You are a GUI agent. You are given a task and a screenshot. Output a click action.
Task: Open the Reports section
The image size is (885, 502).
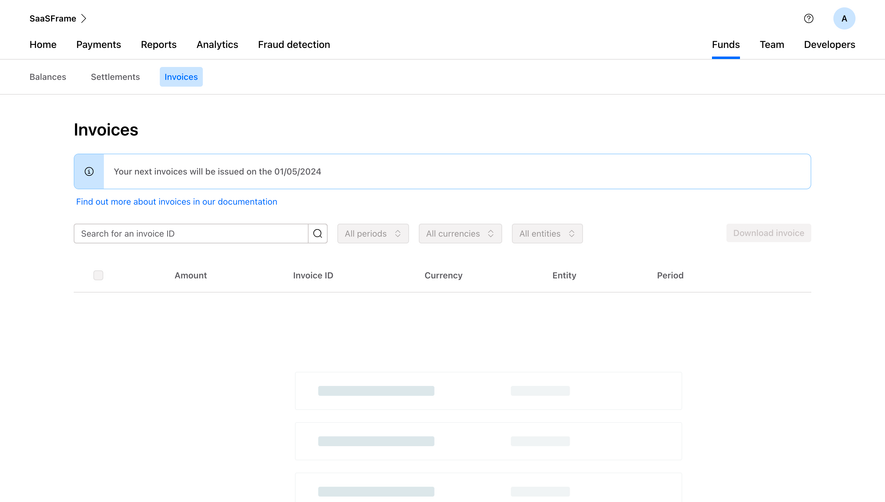tap(159, 45)
